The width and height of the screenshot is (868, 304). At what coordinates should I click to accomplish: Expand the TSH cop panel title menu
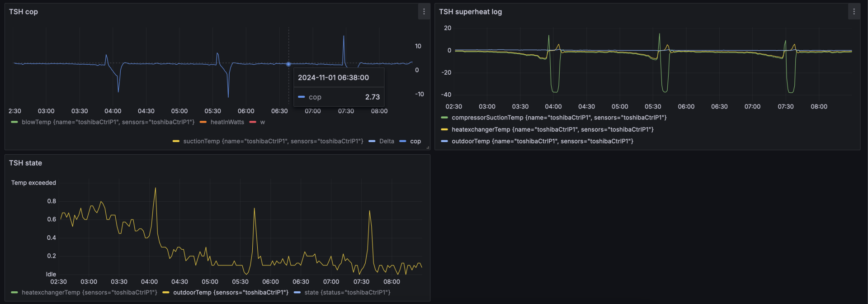pos(24,12)
